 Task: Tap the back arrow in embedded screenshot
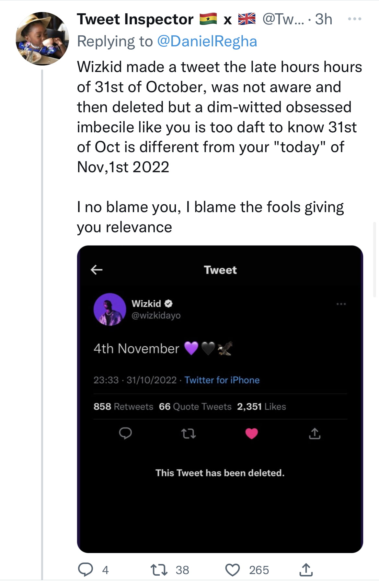tap(97, 270)
